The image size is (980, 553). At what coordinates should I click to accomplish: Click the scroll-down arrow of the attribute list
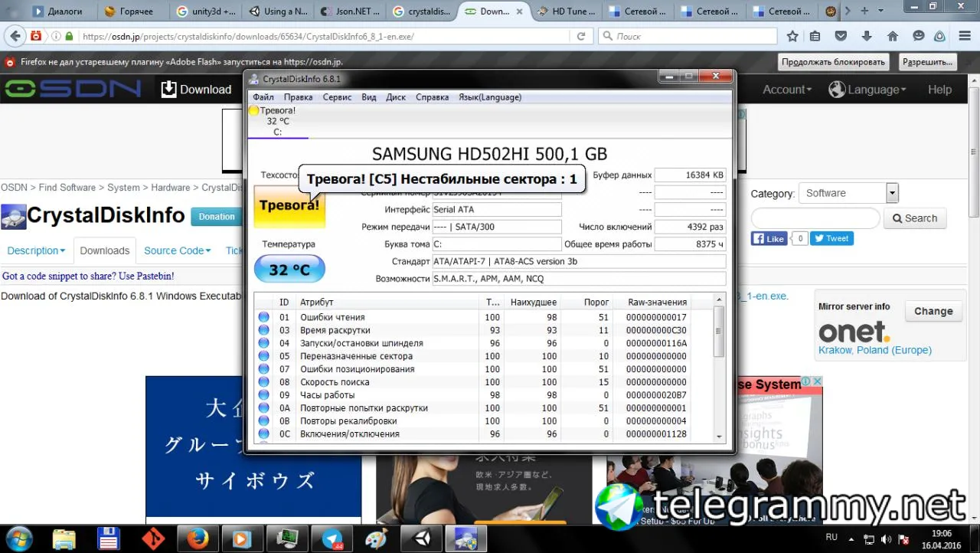pos(719,436)
